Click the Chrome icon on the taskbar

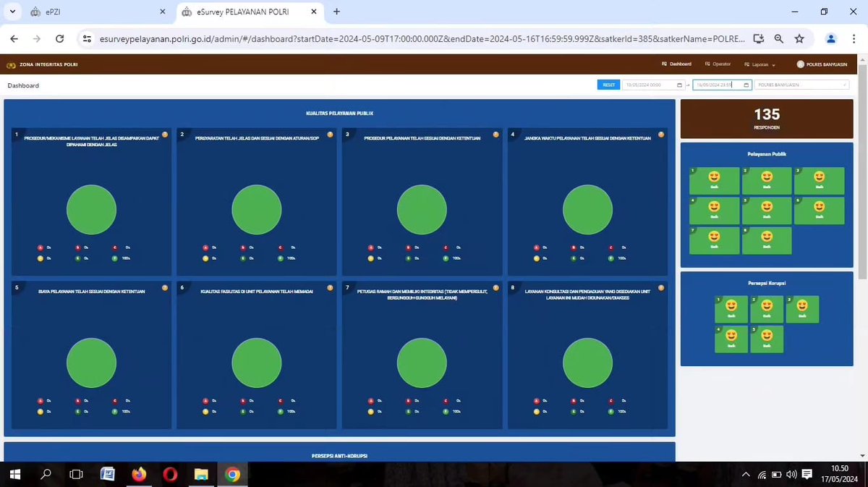tap(232, 475)
